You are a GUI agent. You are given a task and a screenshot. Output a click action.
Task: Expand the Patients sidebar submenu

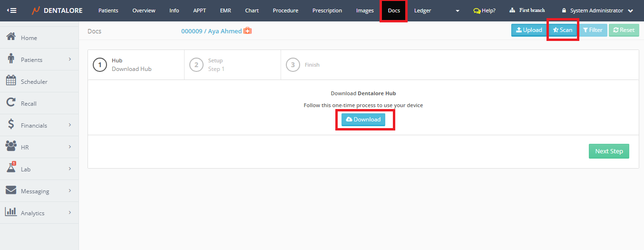(70, 59)
